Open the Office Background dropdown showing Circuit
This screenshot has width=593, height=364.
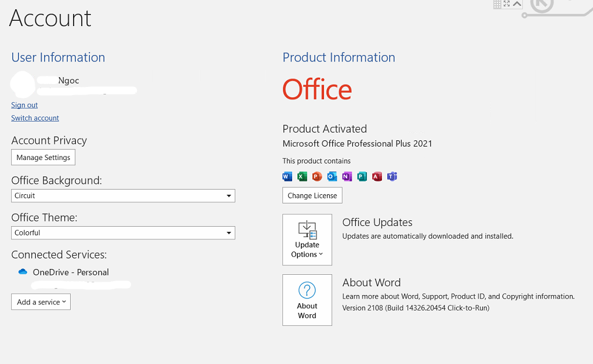point(123,196)
